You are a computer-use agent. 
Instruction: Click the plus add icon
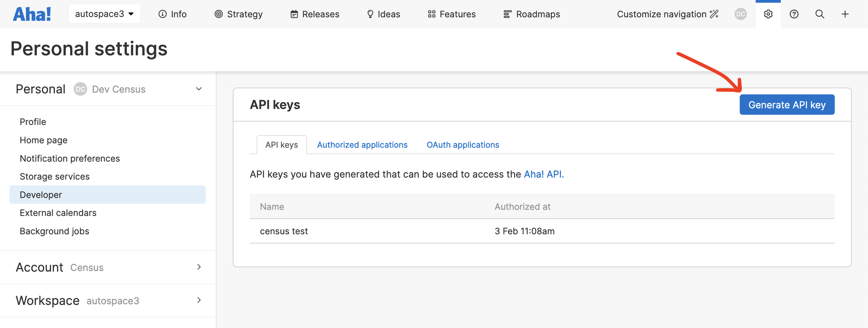pyautogui.click(x=845, y=14)
